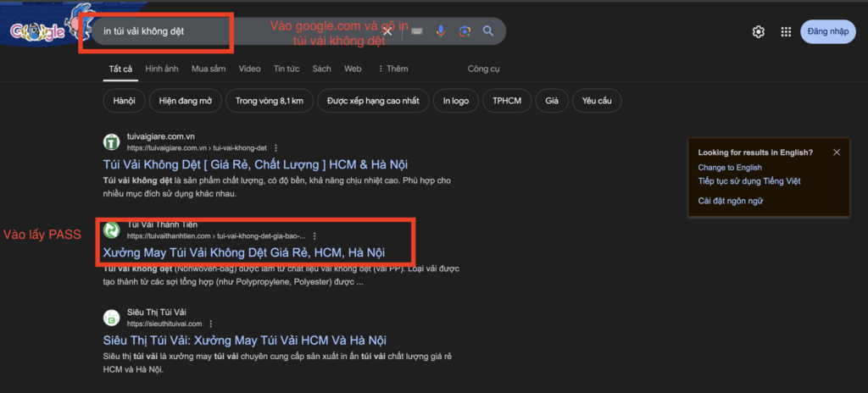Click the Google logo
Viewport: 868px width, 393px height.
coord(38,32)
